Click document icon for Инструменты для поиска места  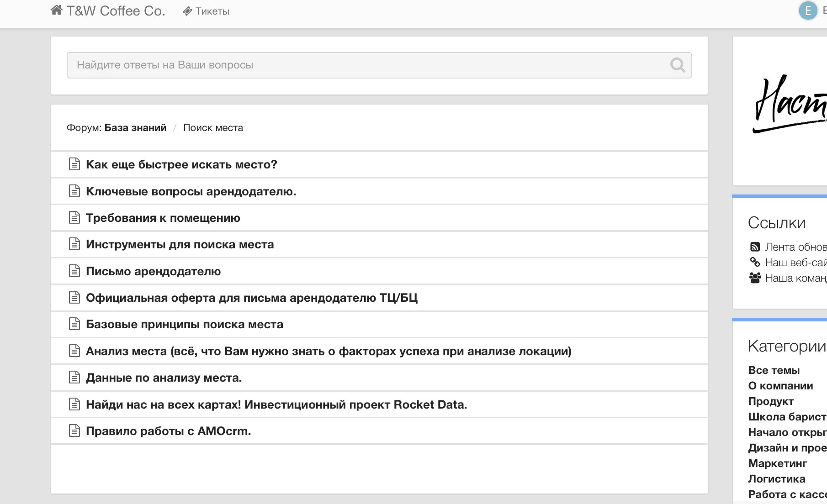74,244
